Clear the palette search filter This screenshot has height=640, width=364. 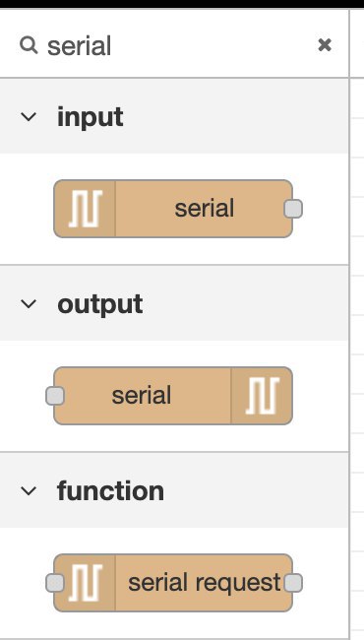click(x=325, y=45)
